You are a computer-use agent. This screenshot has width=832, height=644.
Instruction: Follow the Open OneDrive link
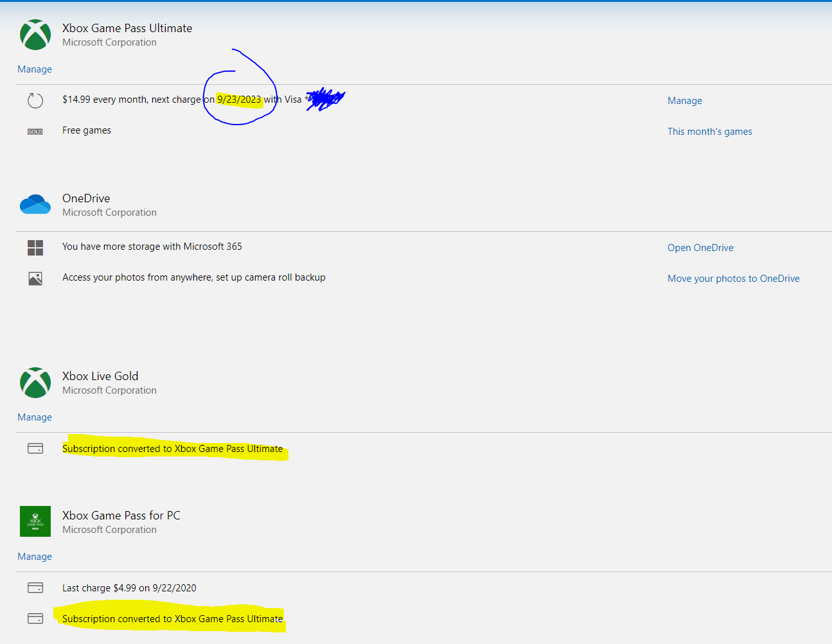700,248
